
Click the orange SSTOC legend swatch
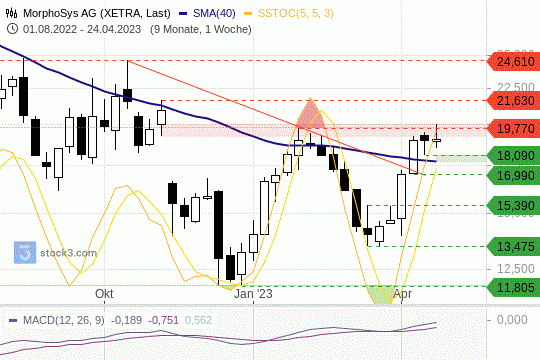(248, 13)
